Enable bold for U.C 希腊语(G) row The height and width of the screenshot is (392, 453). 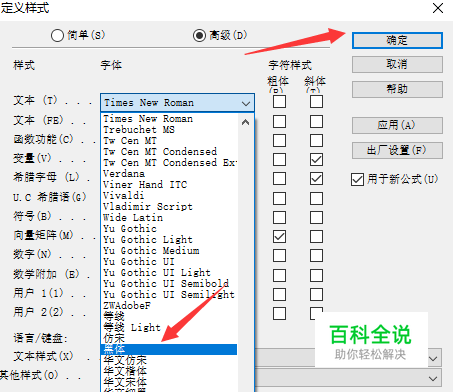[x=279, y=198]
